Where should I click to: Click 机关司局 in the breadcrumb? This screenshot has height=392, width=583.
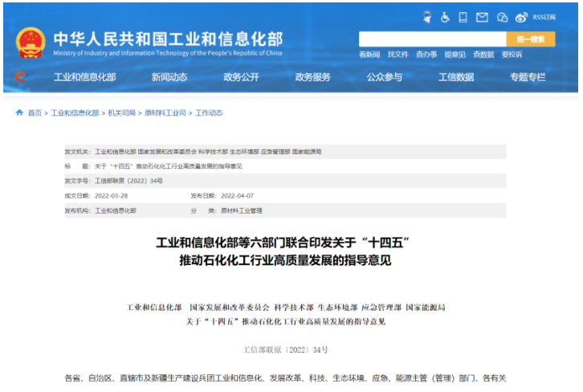click(121, 112)
